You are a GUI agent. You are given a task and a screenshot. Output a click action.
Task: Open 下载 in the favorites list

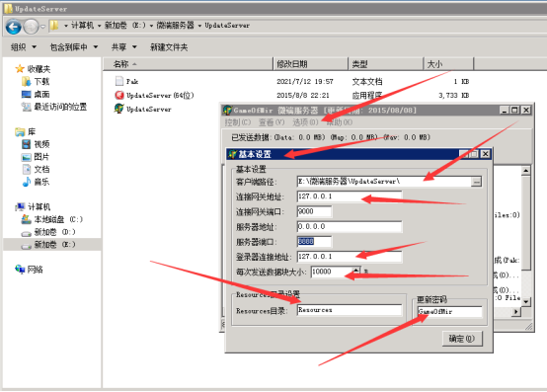click(x=36, y=82)
